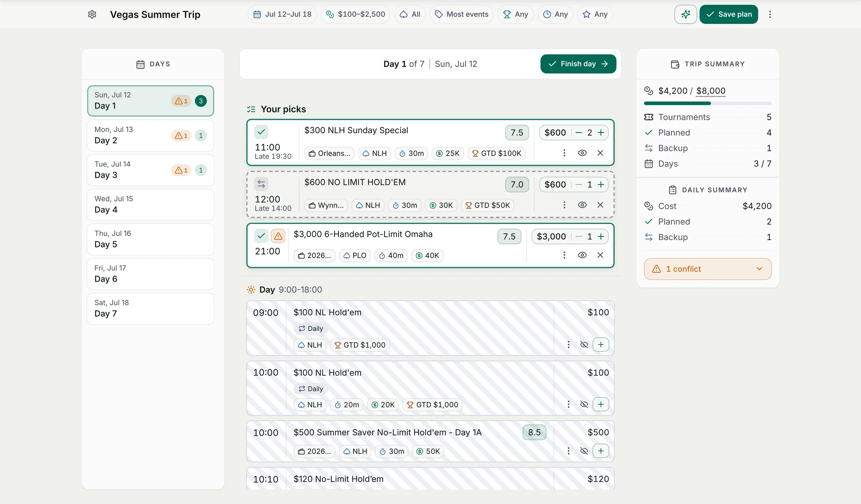This screenshot has height=504, width=861.
Task: Open the $100–$2,500 buy-in filter
Action: coord(355,14)
